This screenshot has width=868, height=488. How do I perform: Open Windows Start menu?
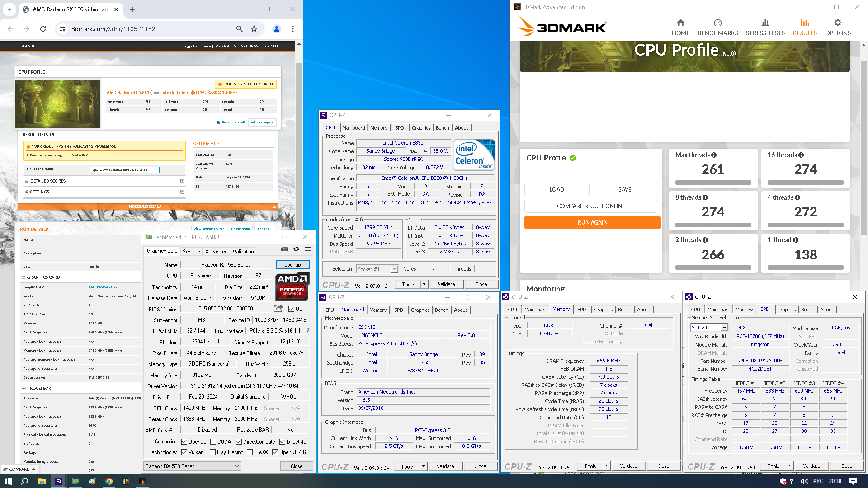point(8,481)
